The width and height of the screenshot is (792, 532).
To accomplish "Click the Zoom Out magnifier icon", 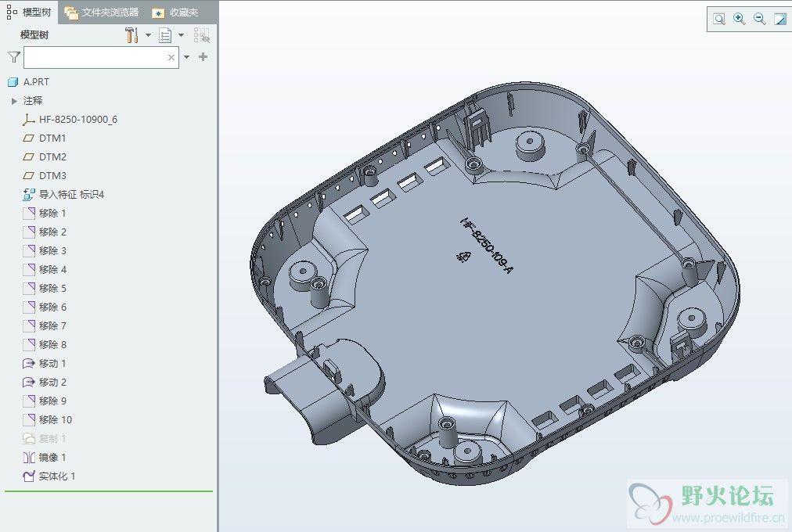I will [x=760, y=20].
